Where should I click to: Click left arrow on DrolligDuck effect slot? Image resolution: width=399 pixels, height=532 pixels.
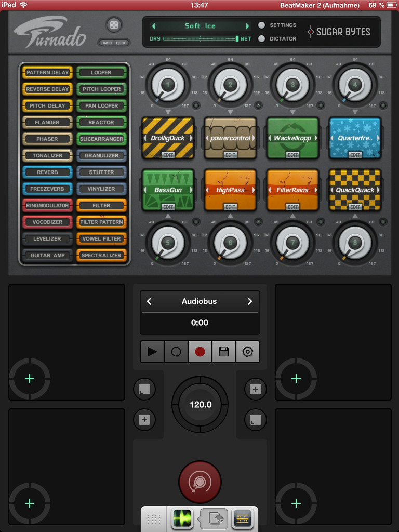(x=145, y=138)
